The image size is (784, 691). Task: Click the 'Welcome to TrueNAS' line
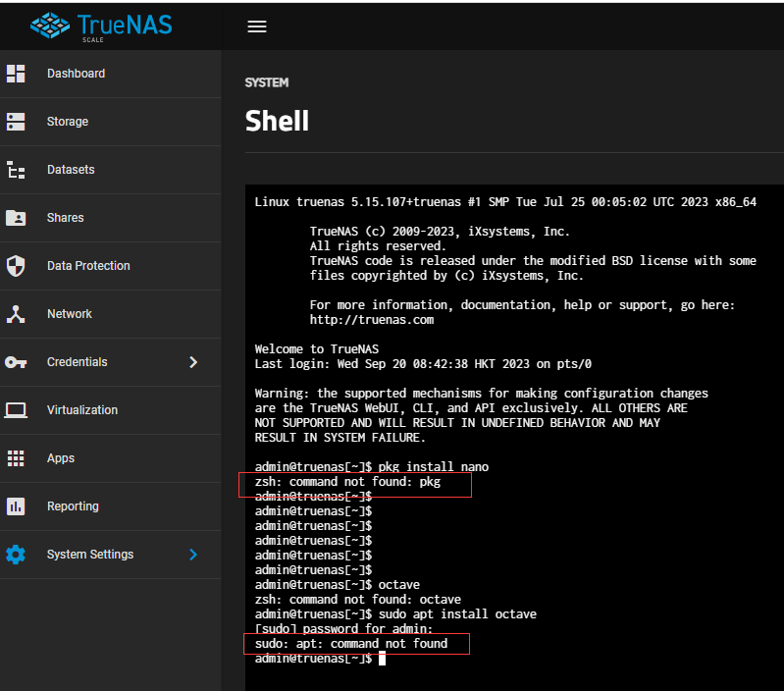pos(317,349)
